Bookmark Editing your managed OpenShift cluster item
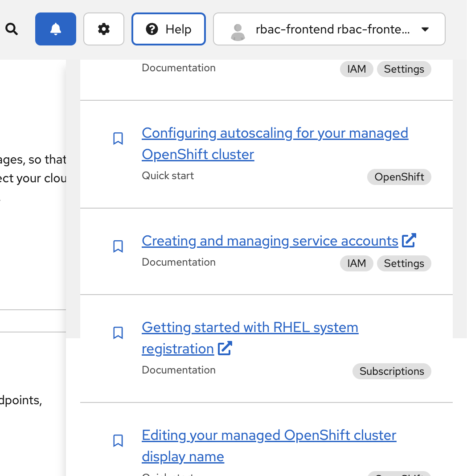The height and width of the screenshot is (476, 467). tap(118, 441)
